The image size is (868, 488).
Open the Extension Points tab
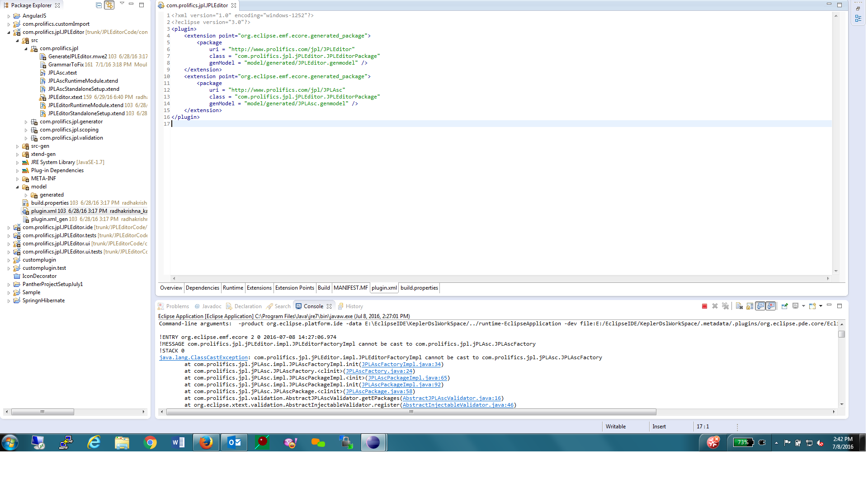pyautogui.click(x=294, y=288)
